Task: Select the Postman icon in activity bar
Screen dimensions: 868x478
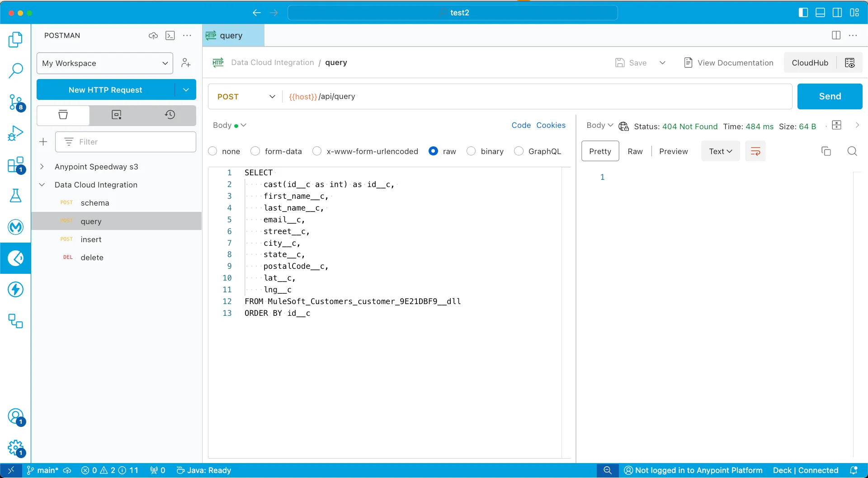Action: click(x=15, y=258)
